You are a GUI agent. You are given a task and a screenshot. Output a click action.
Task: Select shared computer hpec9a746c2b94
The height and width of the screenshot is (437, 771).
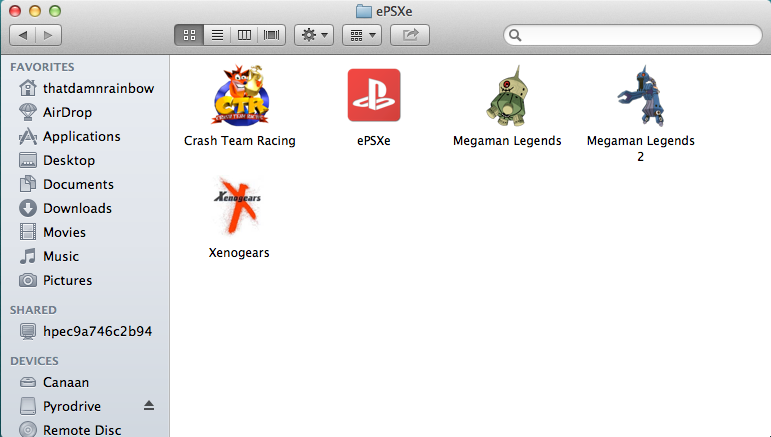tap(86, 332)
